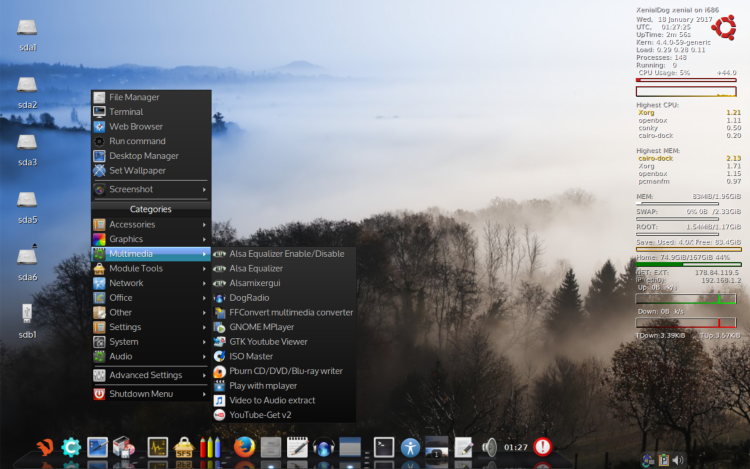Open Desktop Manager menu entry
The image size is (750, 469).
151,156
